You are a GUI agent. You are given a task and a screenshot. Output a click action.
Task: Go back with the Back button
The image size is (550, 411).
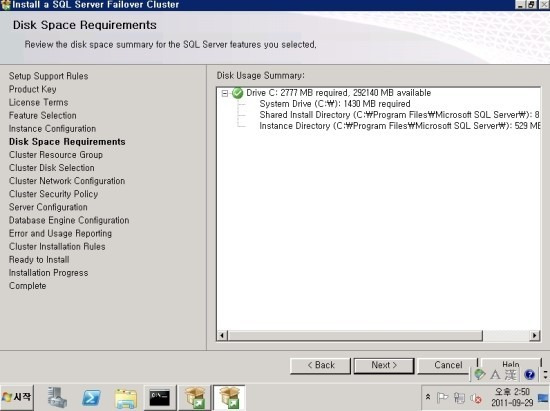[320, 365]
